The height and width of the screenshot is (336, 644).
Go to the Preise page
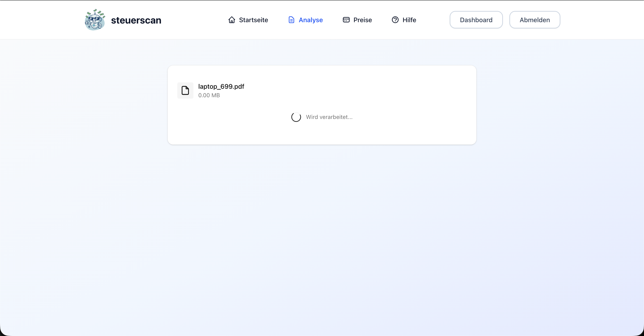pos(362,20)
